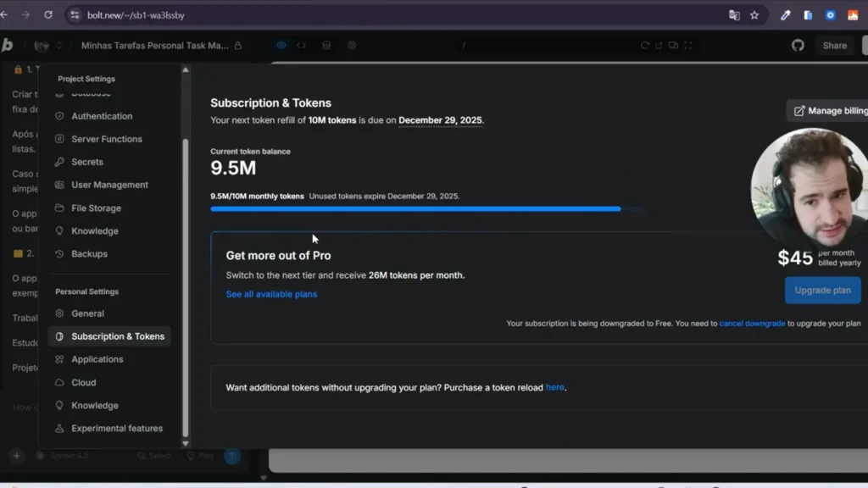Image resolution: width=868 pixels, height=488 pixels.
Task: Click the GitHub icon in the toolbar
Action: tap(798, 45)
